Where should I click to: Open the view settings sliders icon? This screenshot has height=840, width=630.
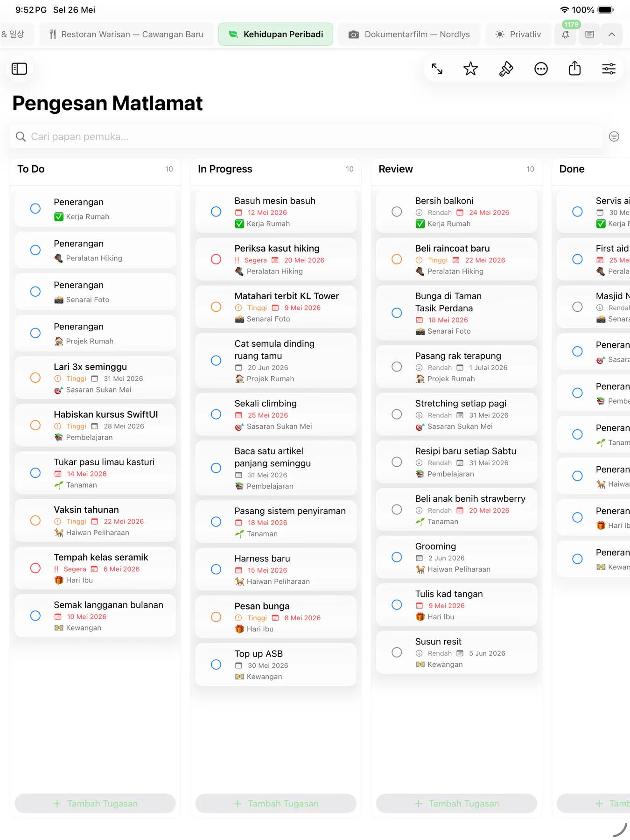pyautogui.click(x=609, y=69)
